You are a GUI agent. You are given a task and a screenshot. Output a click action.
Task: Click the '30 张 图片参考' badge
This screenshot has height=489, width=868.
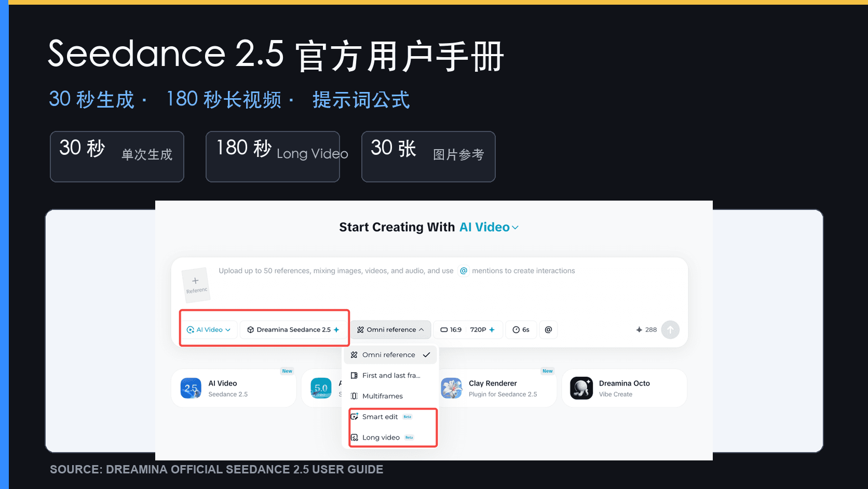[x=428, y=156]
